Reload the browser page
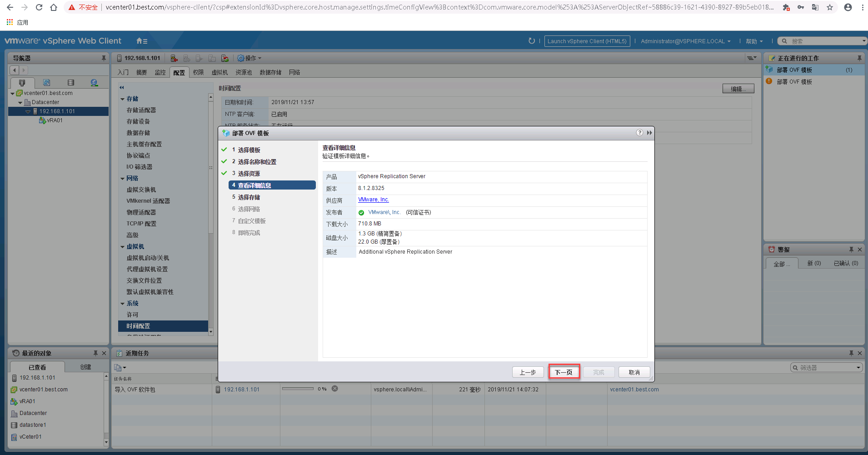The width and height of the screenshot is (868, 455). 39,7
